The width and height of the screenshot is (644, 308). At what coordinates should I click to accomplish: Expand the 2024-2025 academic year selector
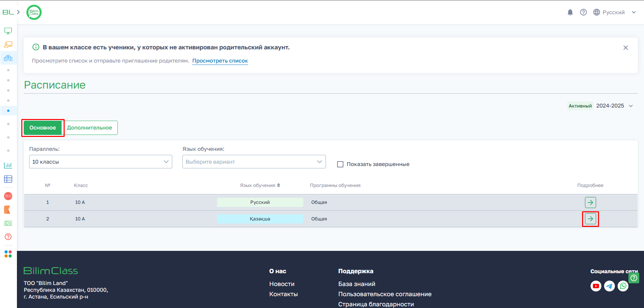tap(614, 106)
